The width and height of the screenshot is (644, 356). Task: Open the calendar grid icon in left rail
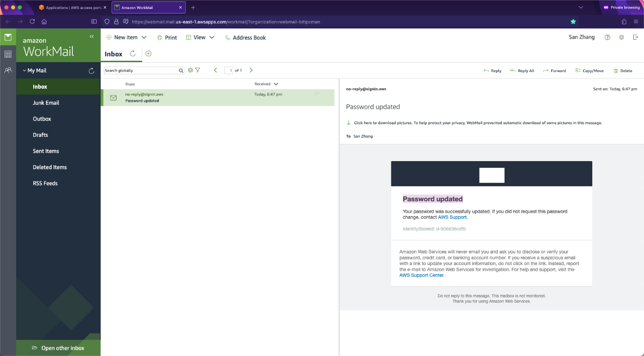coord(8,54)
